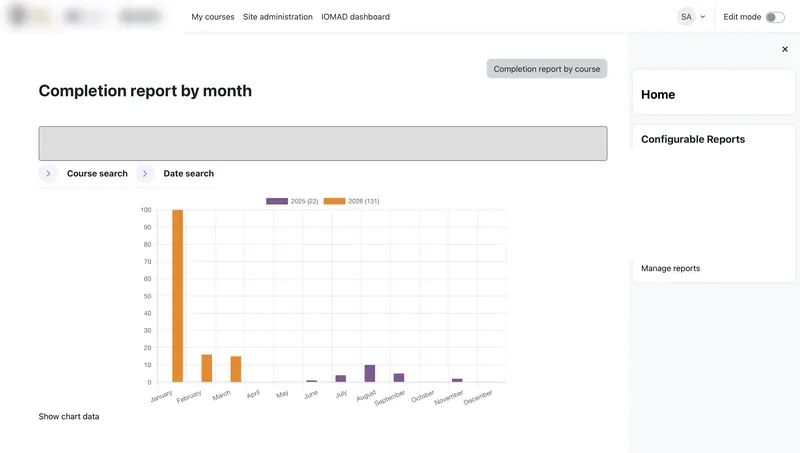The width and height of the screenshot is (800, 453).
Task: Click the Date search heading text
Action: [188, 173]
